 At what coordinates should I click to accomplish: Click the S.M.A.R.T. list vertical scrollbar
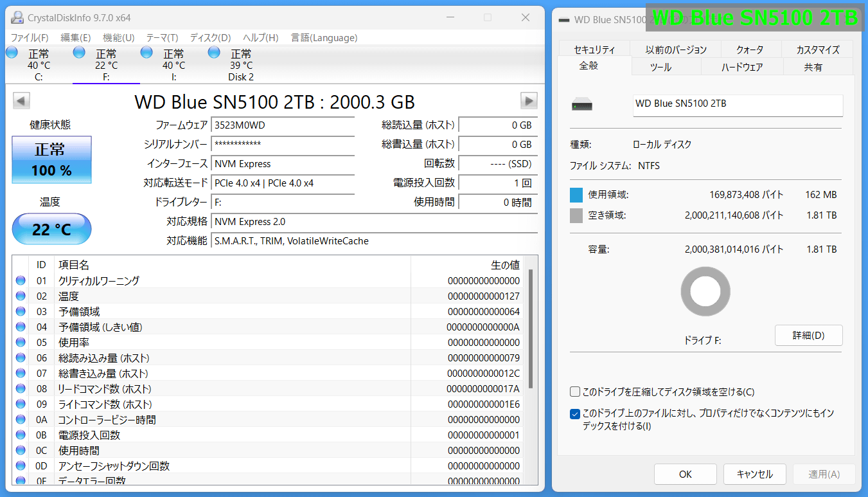tap(530, 328)
